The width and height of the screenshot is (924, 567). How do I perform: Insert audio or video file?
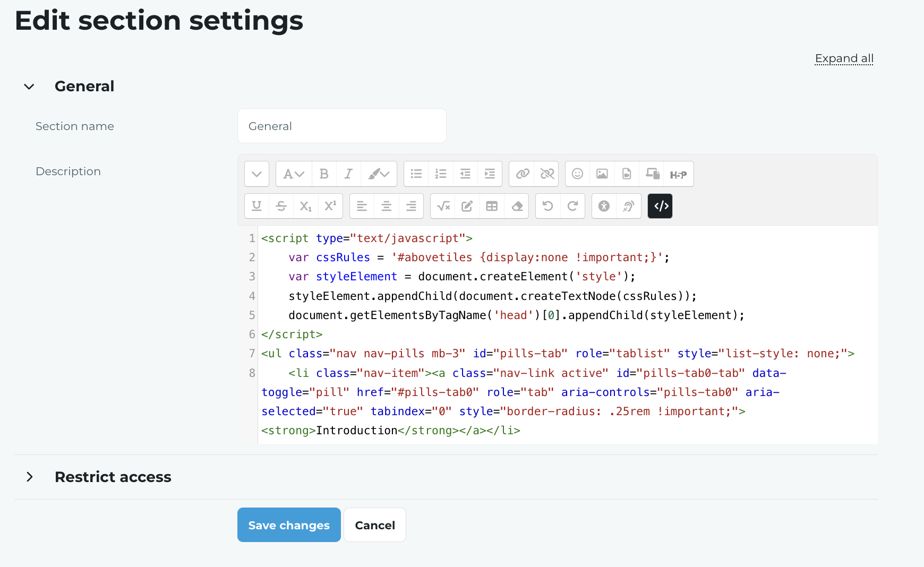[627, 174]
